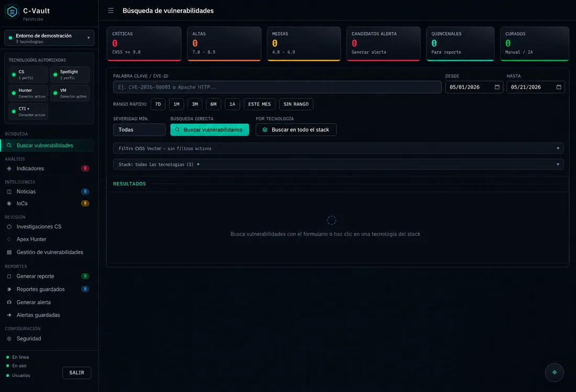The image size is (576, 392).
Task: Choose the 6M quick range
Action: (x=214, y=104)
